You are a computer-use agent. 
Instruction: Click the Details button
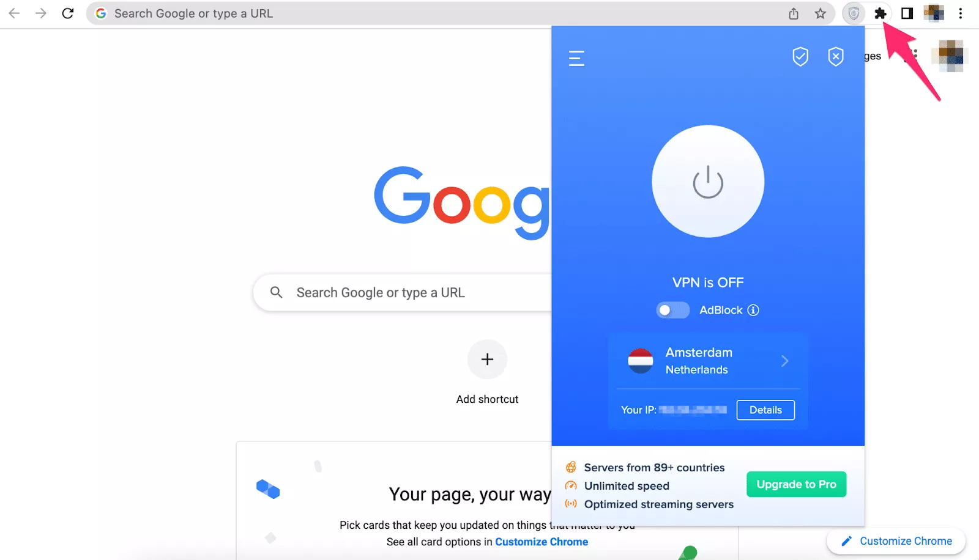tap(765, 410)
